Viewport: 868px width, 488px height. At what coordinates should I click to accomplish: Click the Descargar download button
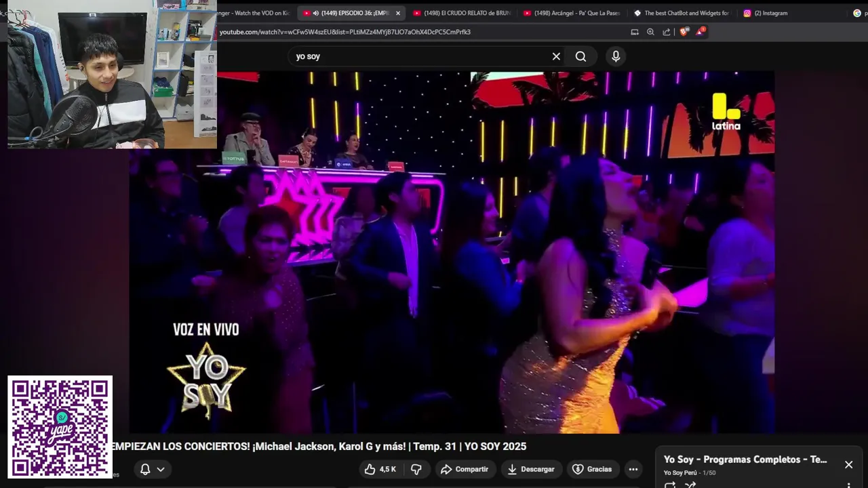pyautogui.click(x=531, y=469)
